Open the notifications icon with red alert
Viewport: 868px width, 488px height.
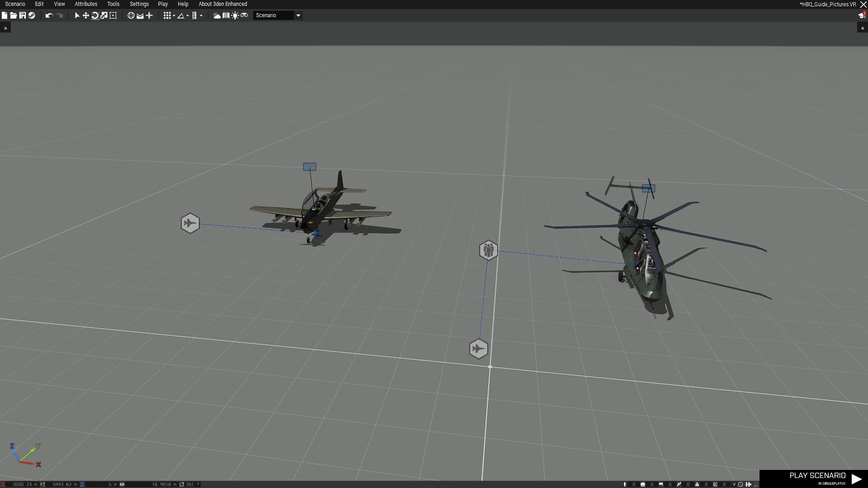click(862, 15)
